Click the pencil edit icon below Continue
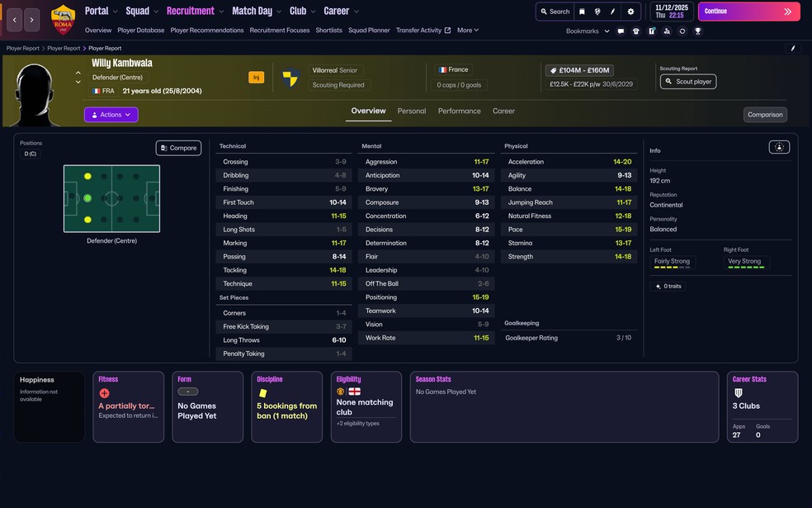Image resolution: width=812 pixels, height=508 pixels. pyautogui.click(x=792, y=49)
